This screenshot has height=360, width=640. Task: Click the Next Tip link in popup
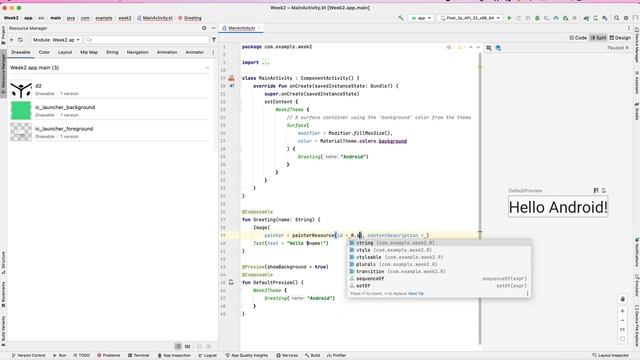click(x=416, y=293)
